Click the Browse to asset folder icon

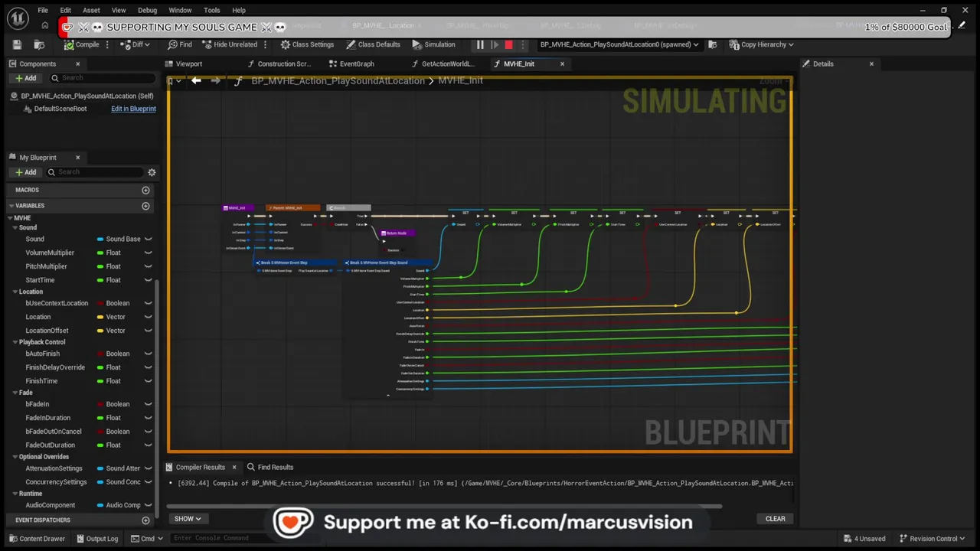click(x=39, y=44)
